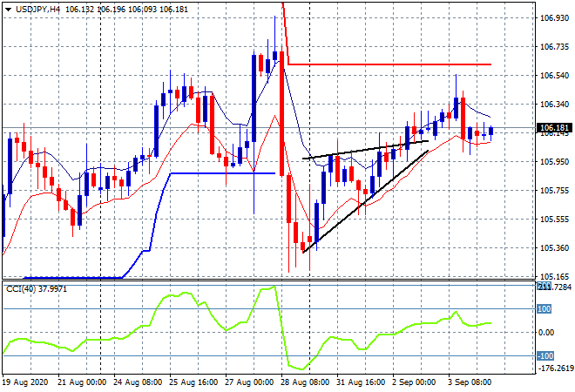Screen dimensions: 575x392
Task: Click the 105.755 price axis label
Action: 554,190
